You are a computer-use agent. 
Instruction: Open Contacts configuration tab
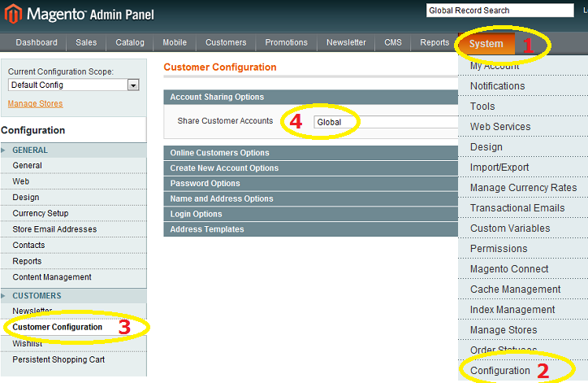pyautogui.click(x=73, y=246)
